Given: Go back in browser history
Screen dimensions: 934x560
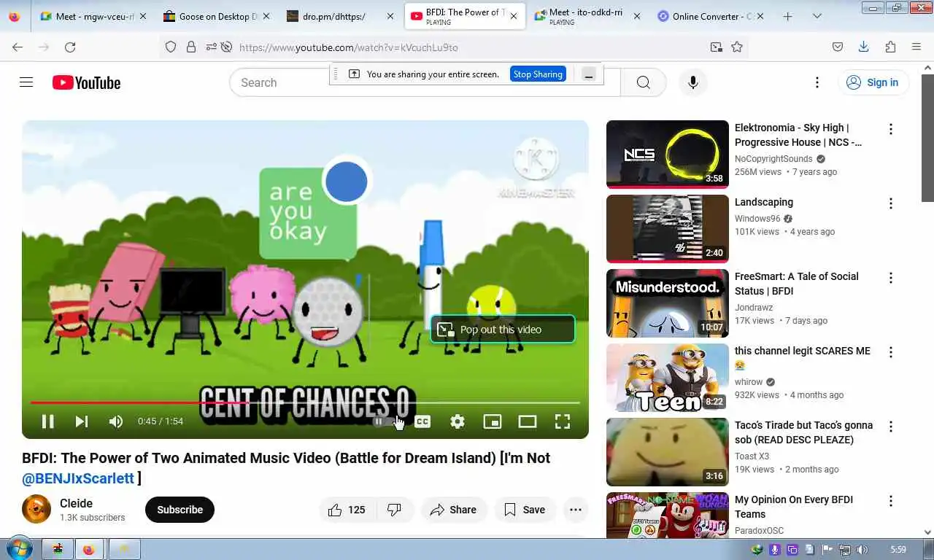Looking at the screenshot, I should click(x=18, y=47).
